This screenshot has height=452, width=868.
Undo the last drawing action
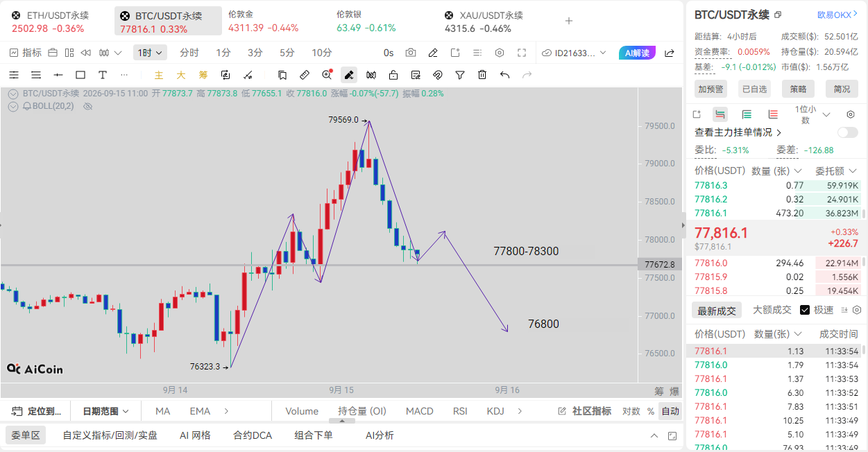pos(504,75)
